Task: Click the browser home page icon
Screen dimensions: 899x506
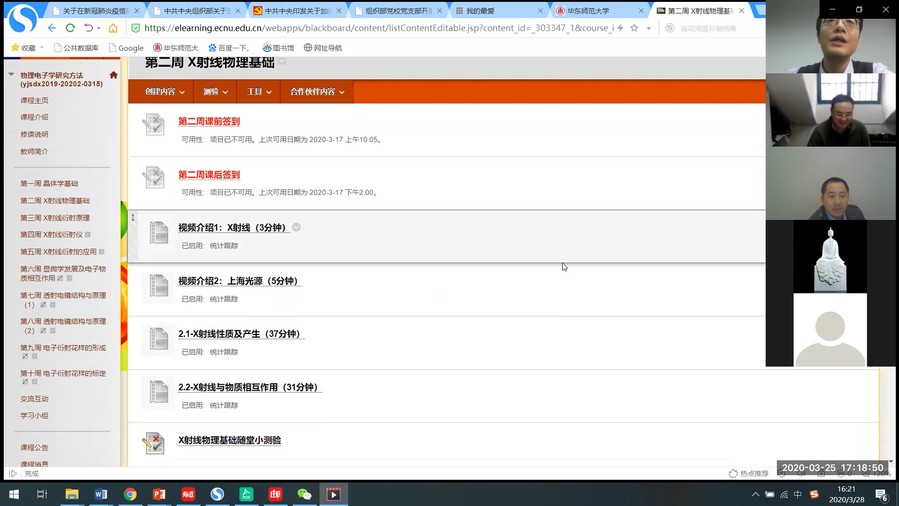Action: pyautogui.click(x=113, y=28)
